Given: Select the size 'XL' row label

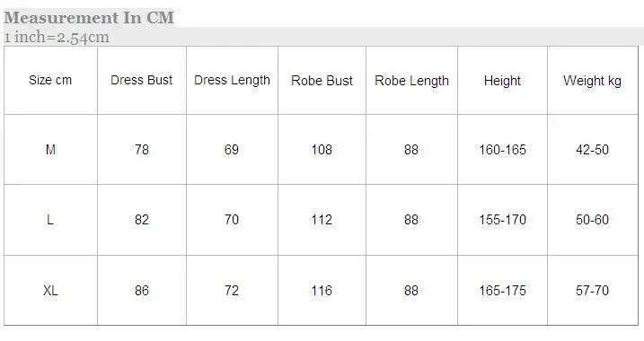Looking at the screenshot, I should [x=50, y=291].
